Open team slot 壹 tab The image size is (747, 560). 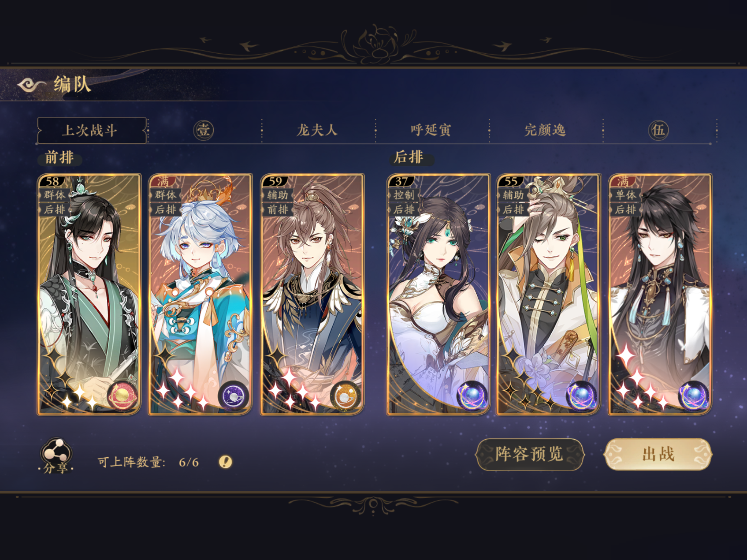[x=203, y=130]
